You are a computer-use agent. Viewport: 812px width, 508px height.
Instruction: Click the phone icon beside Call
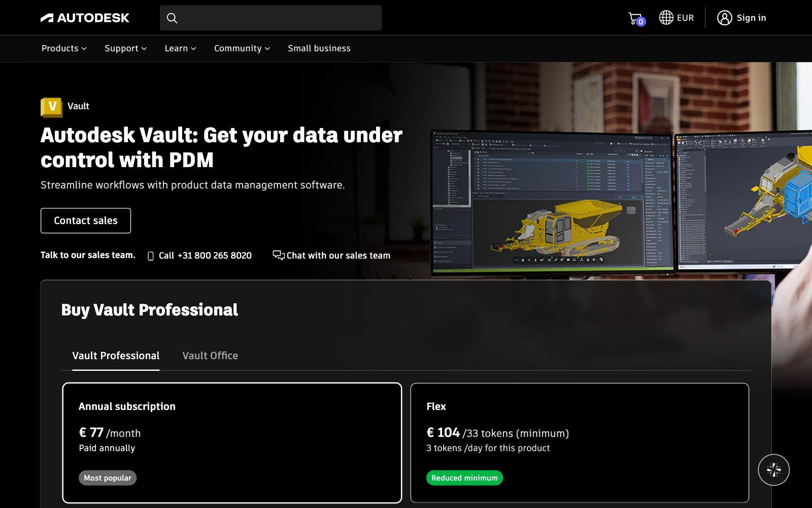coord(150,256)
